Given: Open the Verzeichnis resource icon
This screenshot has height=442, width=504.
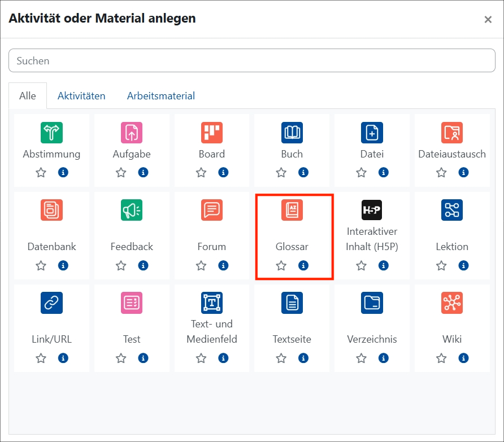Looking at the screenshot, I should pos(372,303).
